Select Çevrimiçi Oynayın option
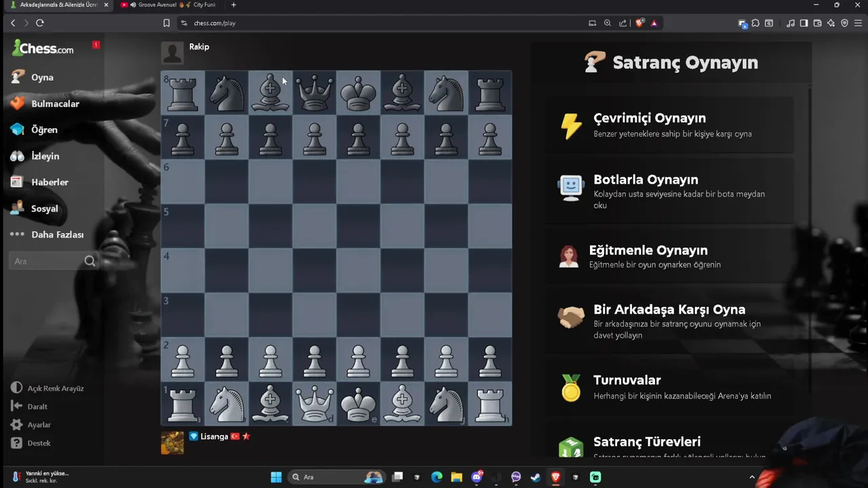This screenshot has height=488, width=868. [x=669, y=125]
